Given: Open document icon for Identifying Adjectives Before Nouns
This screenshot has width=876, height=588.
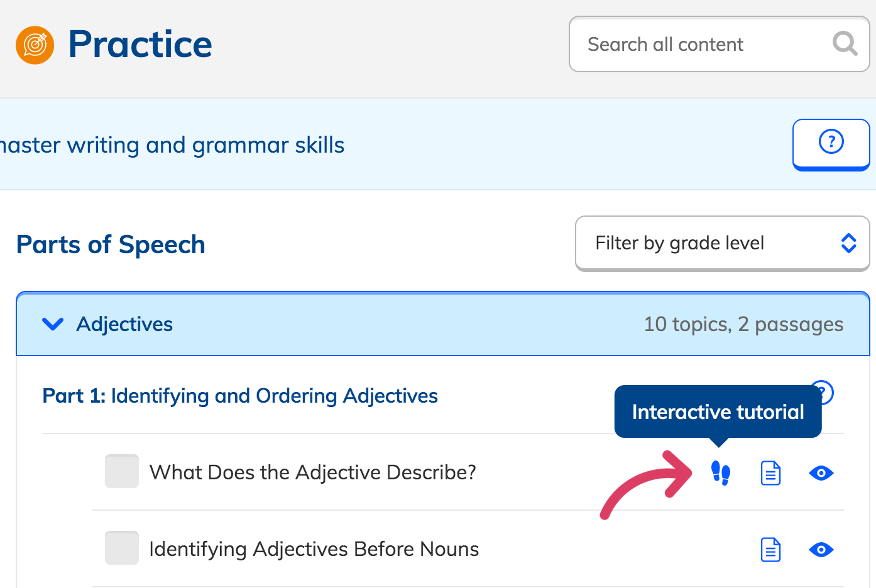Looking at the screenshot, I should point(770,550).
